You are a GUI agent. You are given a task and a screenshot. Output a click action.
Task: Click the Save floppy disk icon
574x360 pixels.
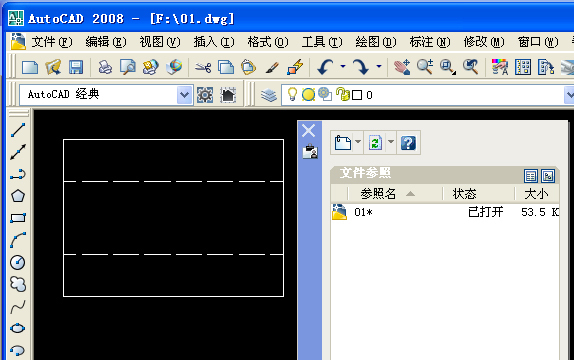[76, 67]
